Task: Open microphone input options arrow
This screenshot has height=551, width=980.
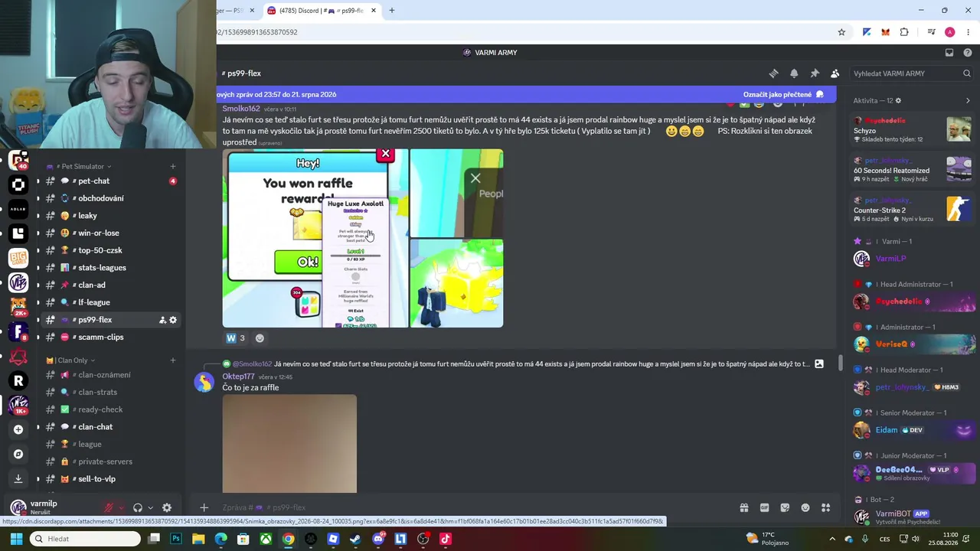Action: pyautogui.click(x=121, y=507)
